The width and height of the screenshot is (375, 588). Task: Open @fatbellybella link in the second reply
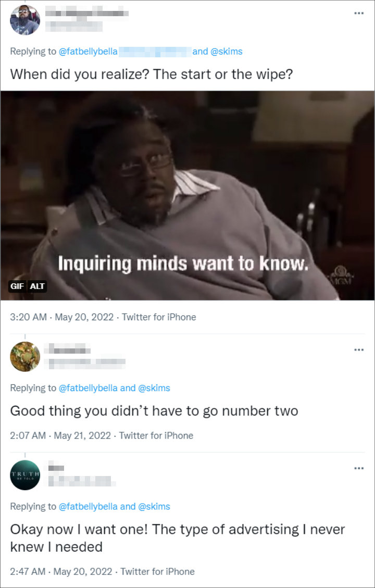click(89, 388)
